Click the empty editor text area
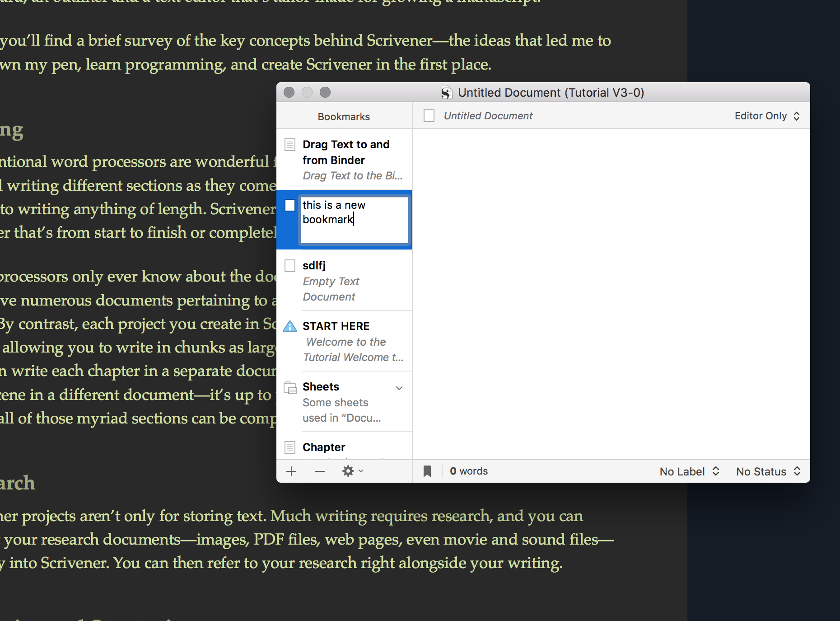 tap(611, 294)
